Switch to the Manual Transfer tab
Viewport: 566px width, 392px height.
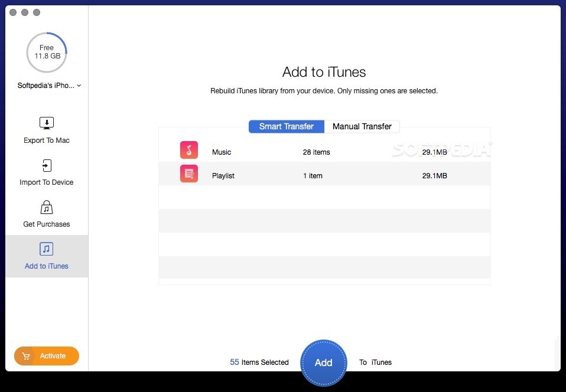(362, 126)
